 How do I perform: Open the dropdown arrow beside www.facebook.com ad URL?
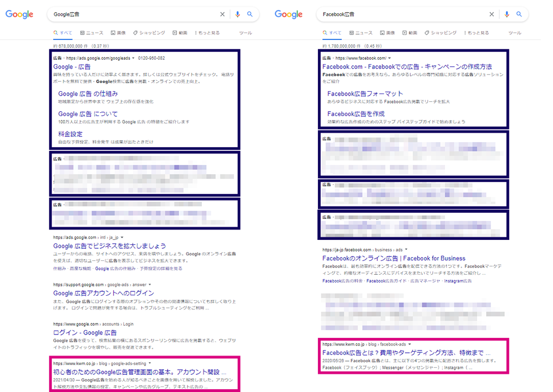(x=389, y=58)
